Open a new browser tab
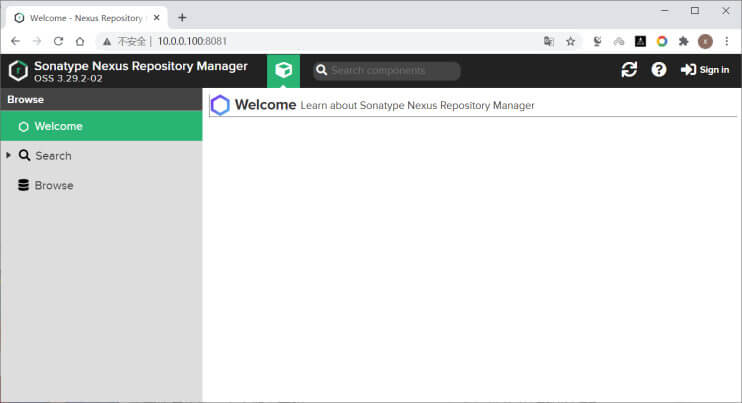Viewport: 742px width, 403px height. tap(182, 18)
